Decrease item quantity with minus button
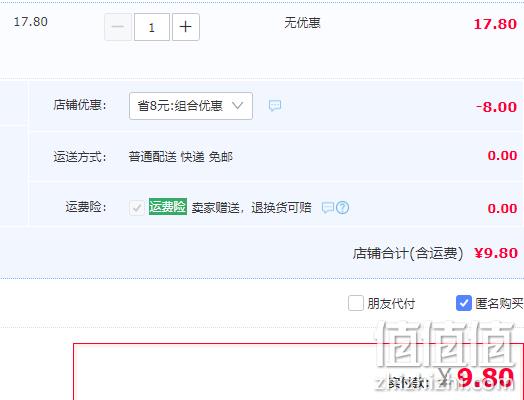524x400 pixels. [118, 27]
